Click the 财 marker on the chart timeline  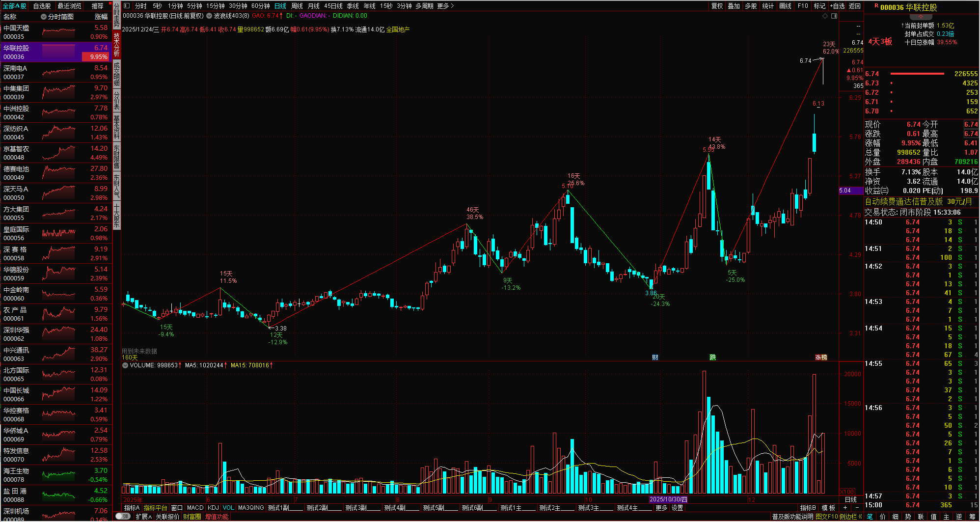655,357
